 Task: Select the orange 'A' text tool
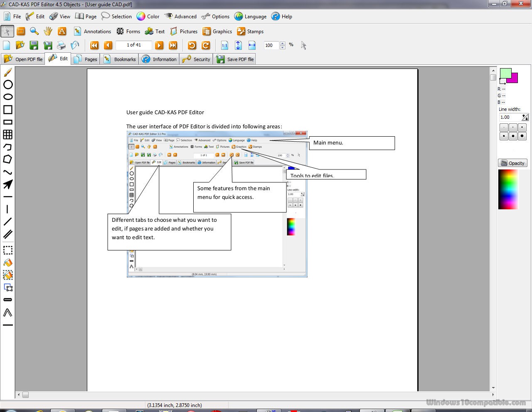point(62,31)
